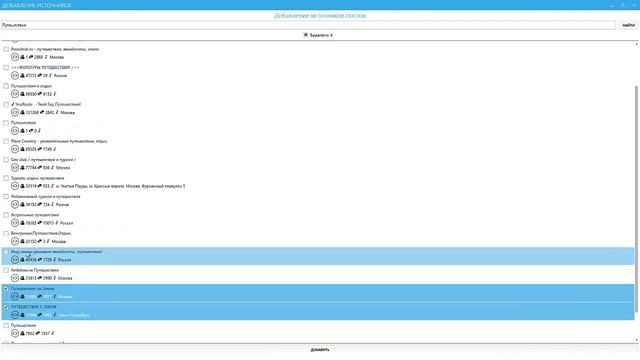The image size is (640, 360).
Task: Click the Санкт-Петербург location in ПУТЕШЕСТВИЕ С УМОМ row
Action: [x=73, y=315]
